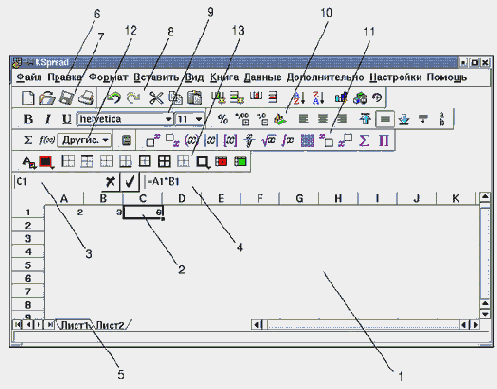Toggle Italic formatting button
The image size is (497, 389).
tap(48, 119)
